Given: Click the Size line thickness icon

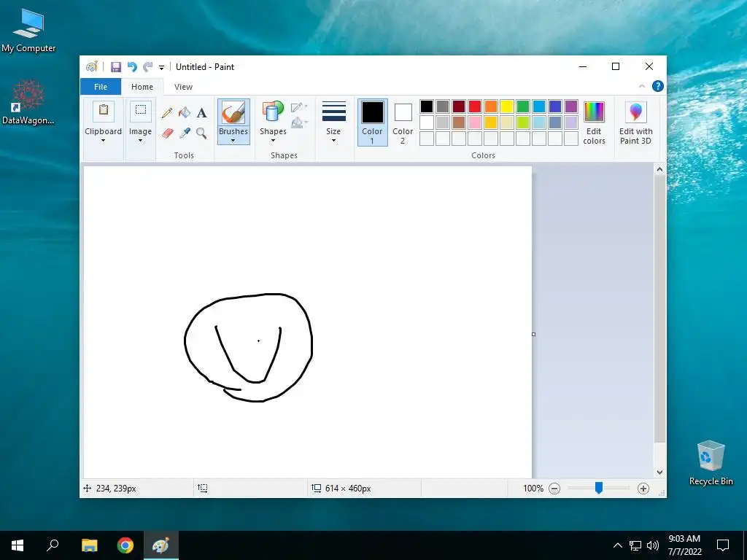Looking at the screenshot, I should 333,112.
